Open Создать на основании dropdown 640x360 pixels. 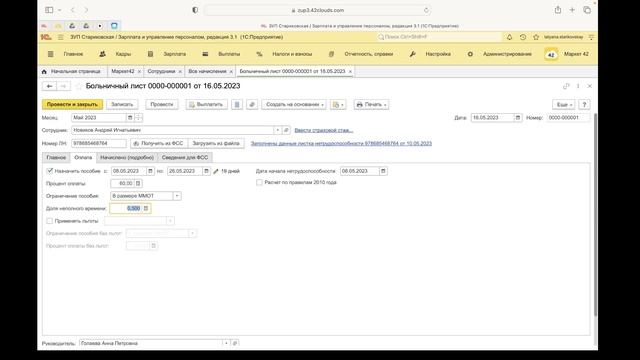point(294,104)
